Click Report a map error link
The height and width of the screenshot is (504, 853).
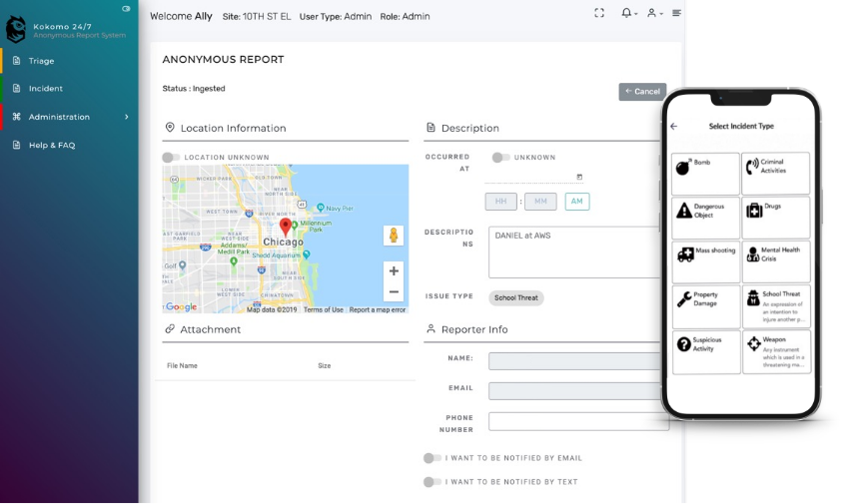(377, 310)
